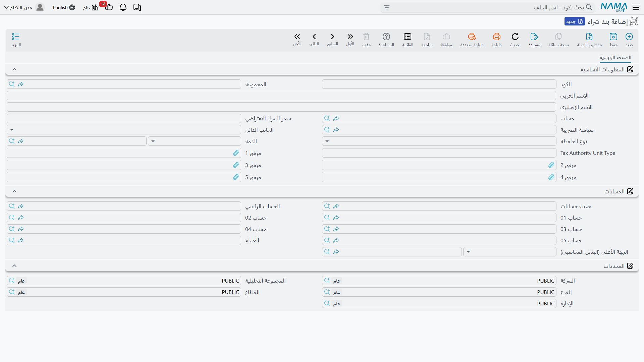Collapse the المحددات section
Screen dimensions: 644x362
pyautogui.click(x=14, y=266)
